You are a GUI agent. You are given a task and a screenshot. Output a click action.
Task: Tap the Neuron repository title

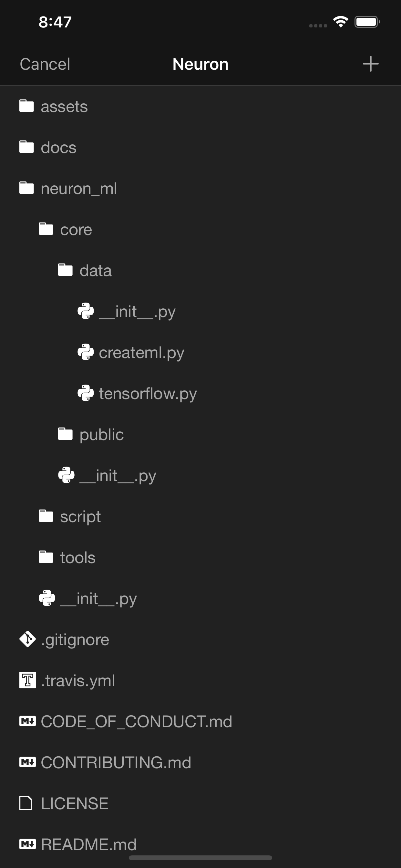click(x=200, y=64)
